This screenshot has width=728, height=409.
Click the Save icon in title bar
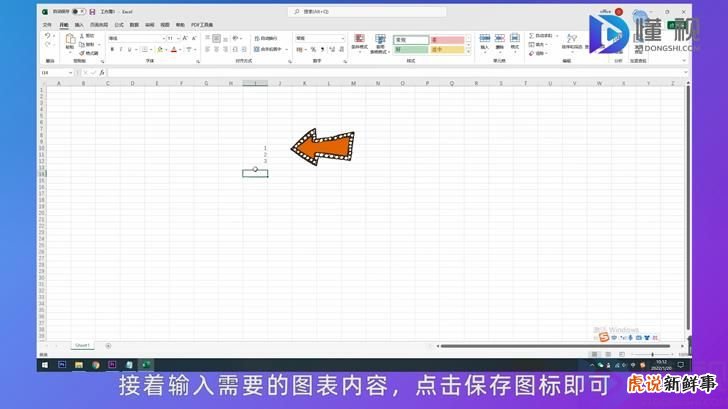click(x=92, y=12)
